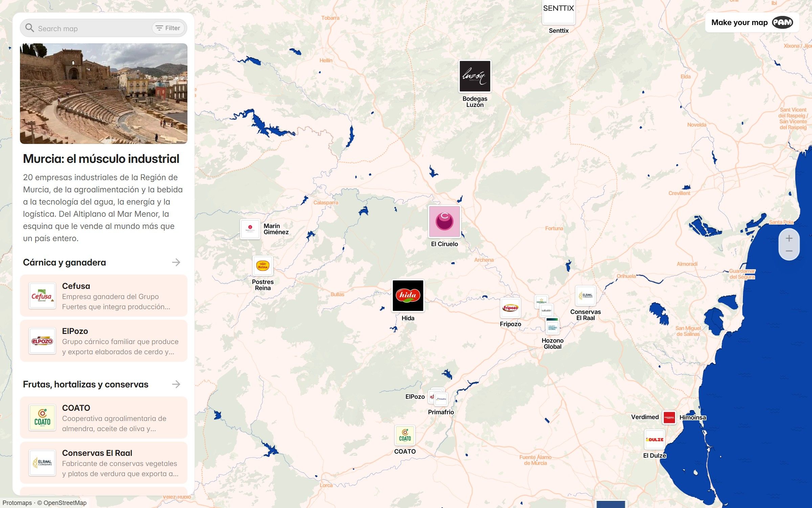Click the COATO marker on the map
The image size is (812, 508).
click(x=405, y=435)
